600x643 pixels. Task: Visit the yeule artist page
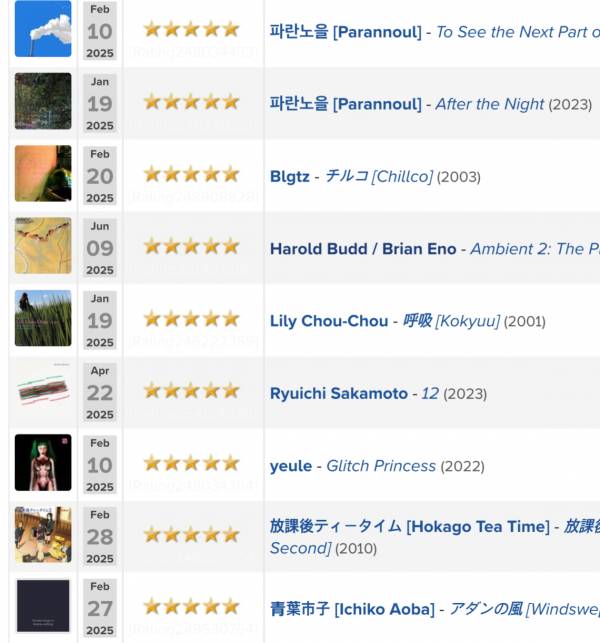[291, 466]
